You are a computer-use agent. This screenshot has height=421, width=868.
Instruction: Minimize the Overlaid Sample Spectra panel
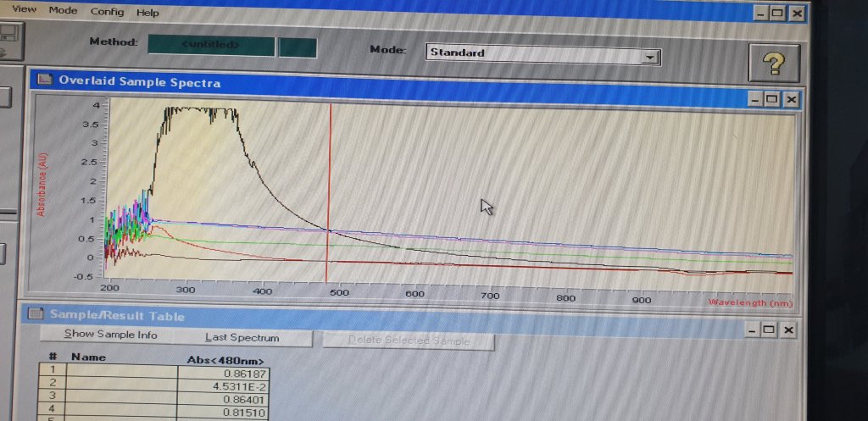[x=754, y=99]
